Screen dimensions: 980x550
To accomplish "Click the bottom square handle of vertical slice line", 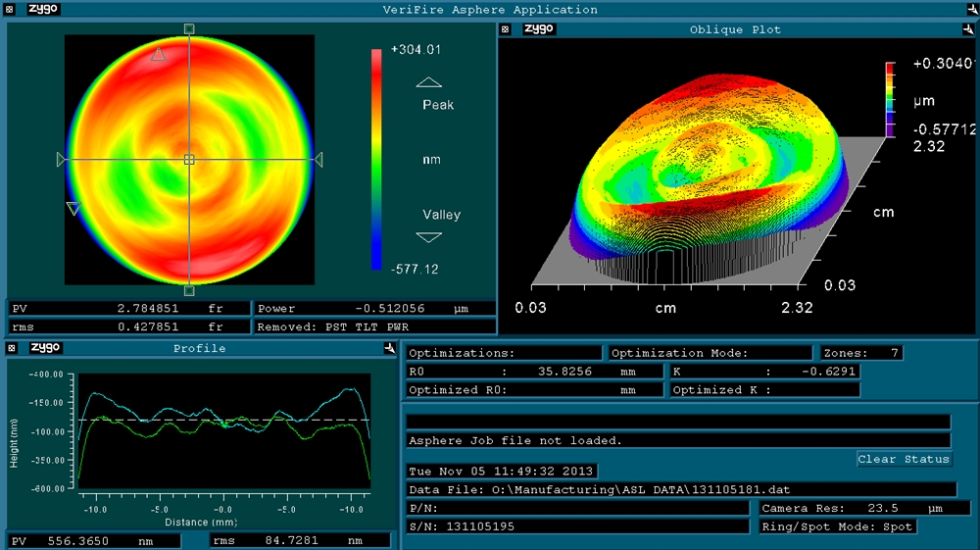I will (x=189, y=290).
